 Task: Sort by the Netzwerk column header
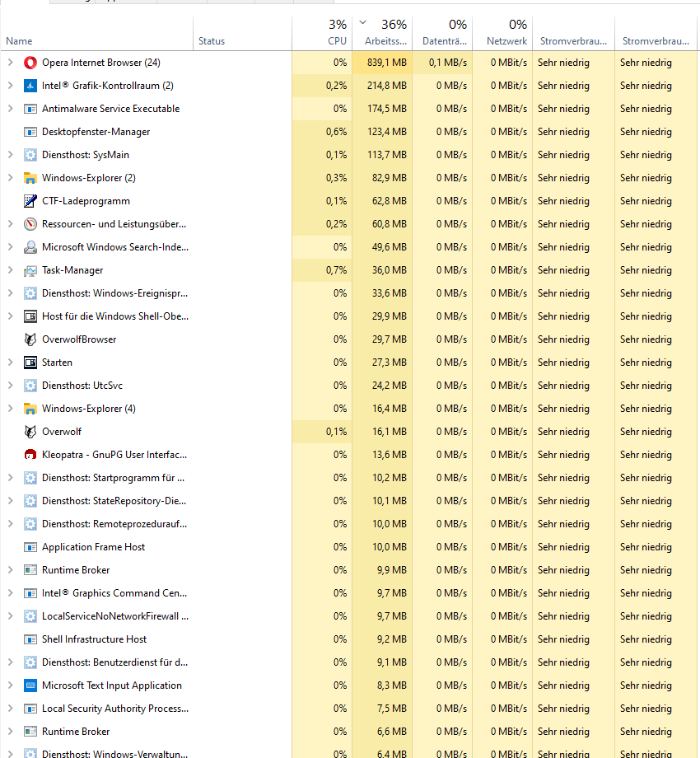click(502, 34)
